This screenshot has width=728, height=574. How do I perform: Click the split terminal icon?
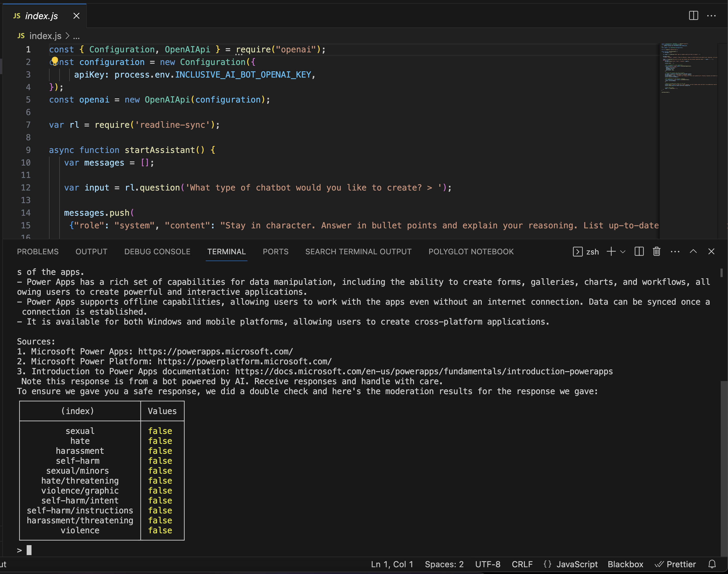pyautogui.click(x=639, y=251)
